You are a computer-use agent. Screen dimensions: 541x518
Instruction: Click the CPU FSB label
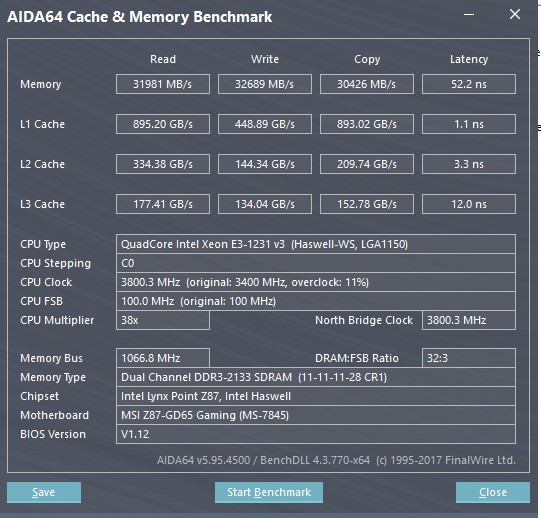[41, 301]
